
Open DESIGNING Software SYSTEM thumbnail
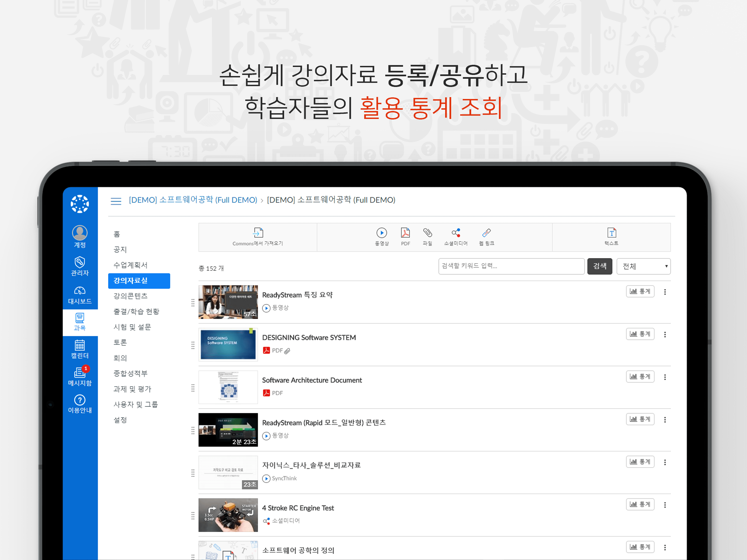(x=228, y=345)
